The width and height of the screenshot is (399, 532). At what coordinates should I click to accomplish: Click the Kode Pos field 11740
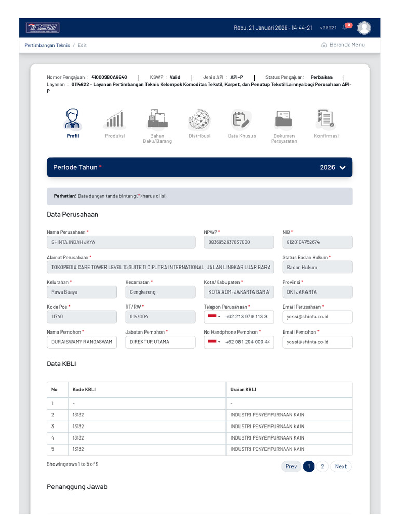[x=82, y=317]
